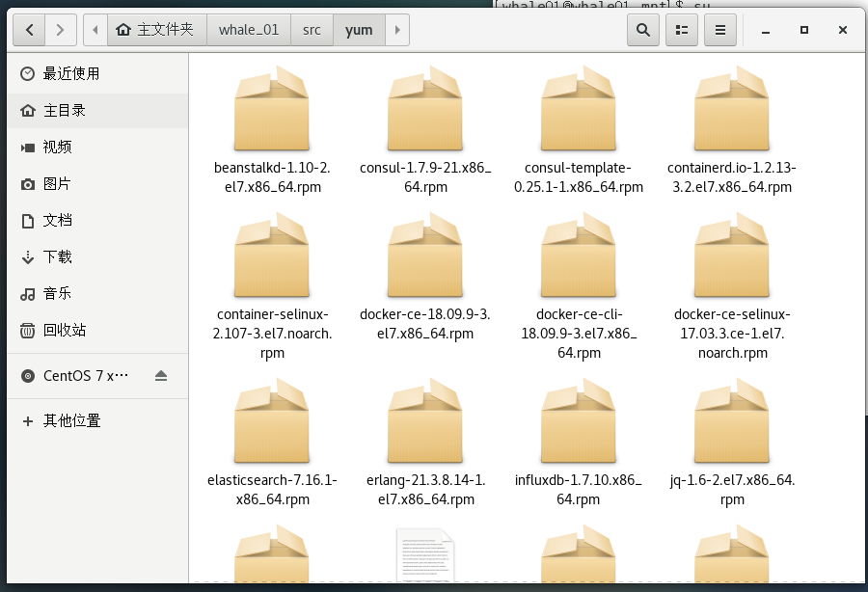
Task: Click the consul-1.7.9-21.x86_64.rpm filename
Action: click(425, 177)
